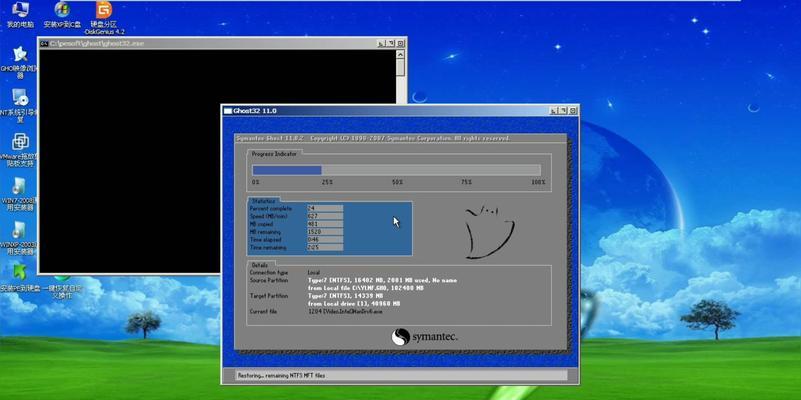Select the NT系统引导修复 desktop icon
Screen dimensions: 801x400
coord(19,106)
